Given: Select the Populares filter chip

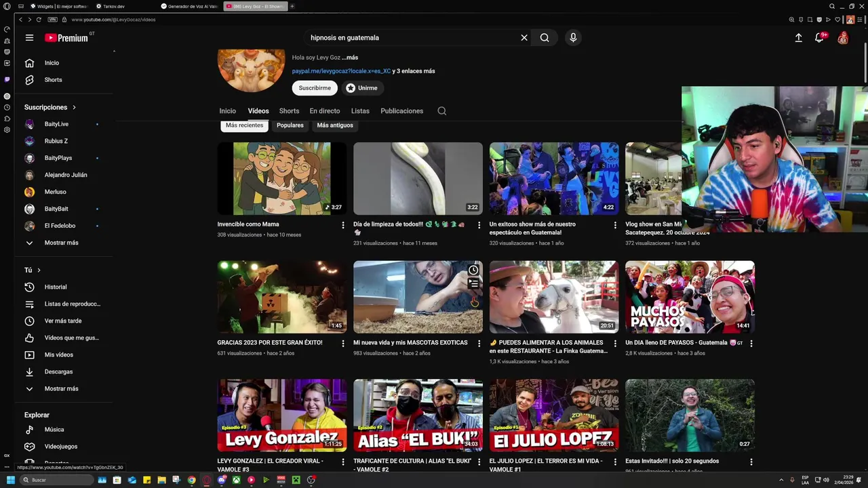Looking at the screenshot, I should [290, 125].
